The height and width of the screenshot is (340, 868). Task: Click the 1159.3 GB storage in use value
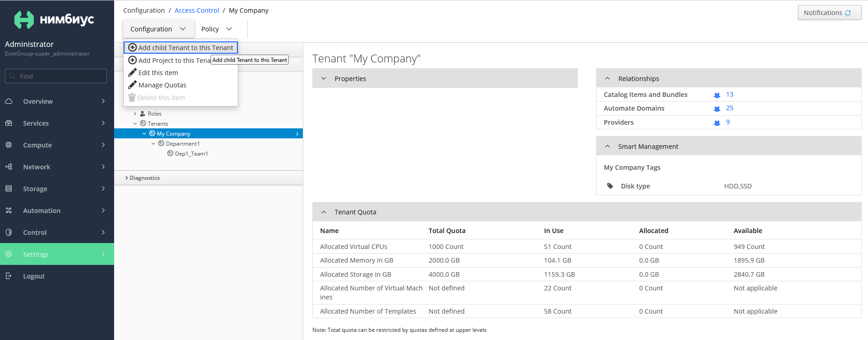(x=559, y=274)
